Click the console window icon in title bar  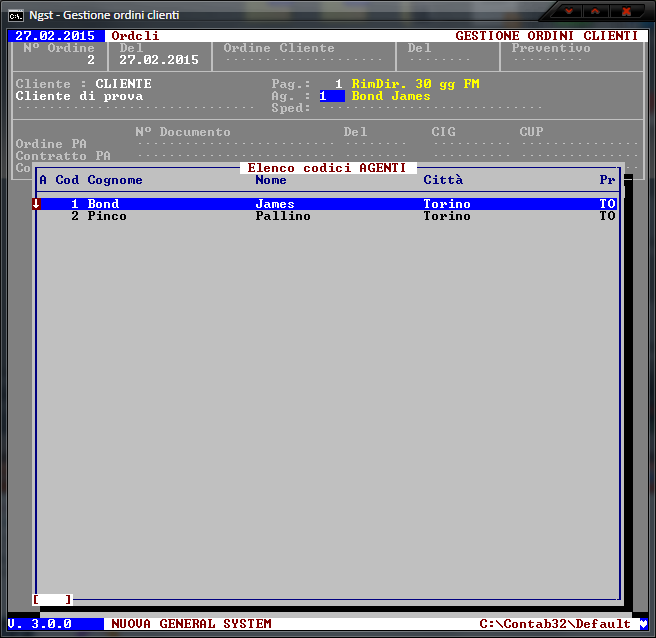tap(16, 13)
